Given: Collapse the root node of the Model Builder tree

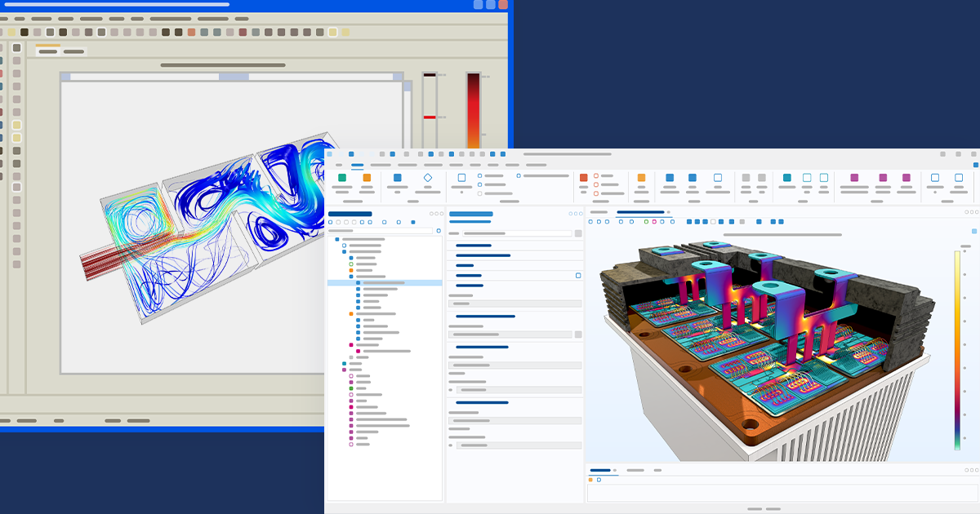Looking at the screenshot, I should pos(337,237).
